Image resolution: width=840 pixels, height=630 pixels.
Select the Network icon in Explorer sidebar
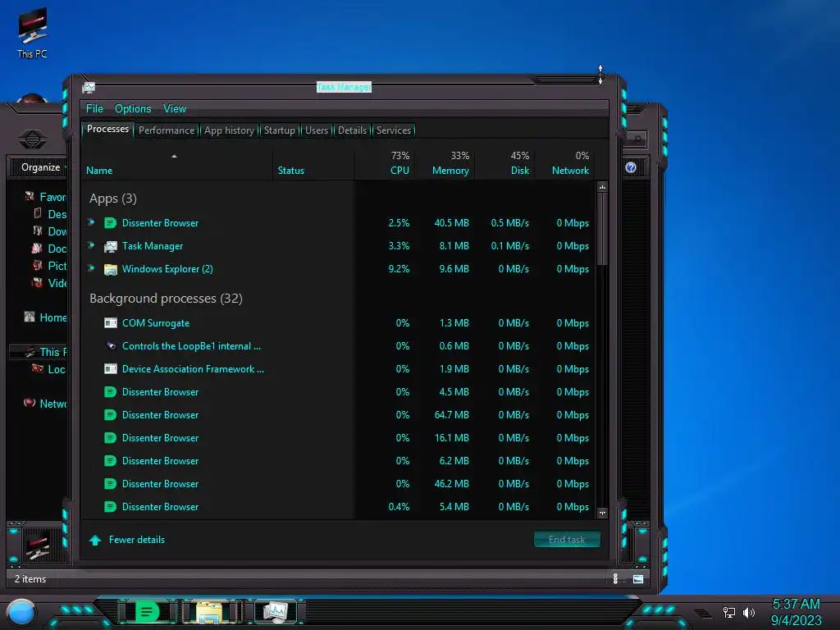point(30,403)
